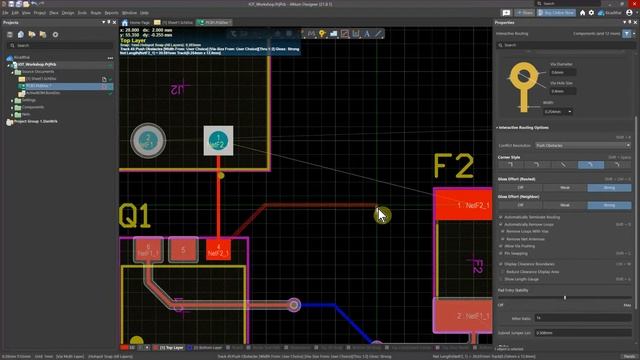Click the first save icon in Projects panel toolbar

point(10,35)
